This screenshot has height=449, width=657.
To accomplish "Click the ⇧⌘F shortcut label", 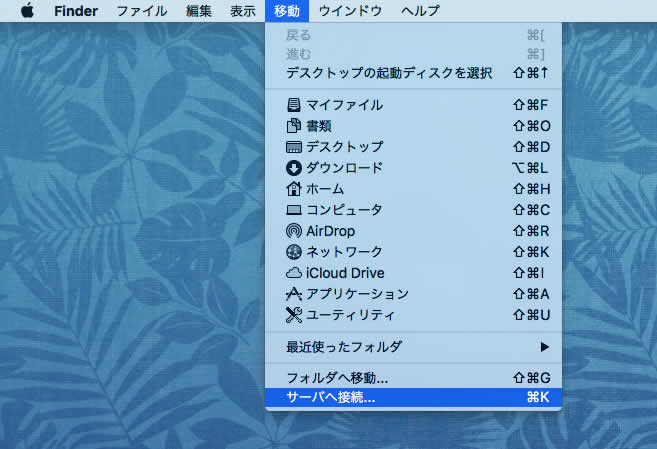I will click(x=530, y=105).
